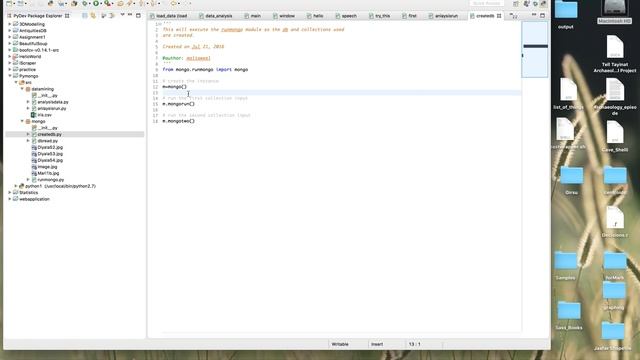Click Writable status bar entry
640x360 pixels.
340,344
